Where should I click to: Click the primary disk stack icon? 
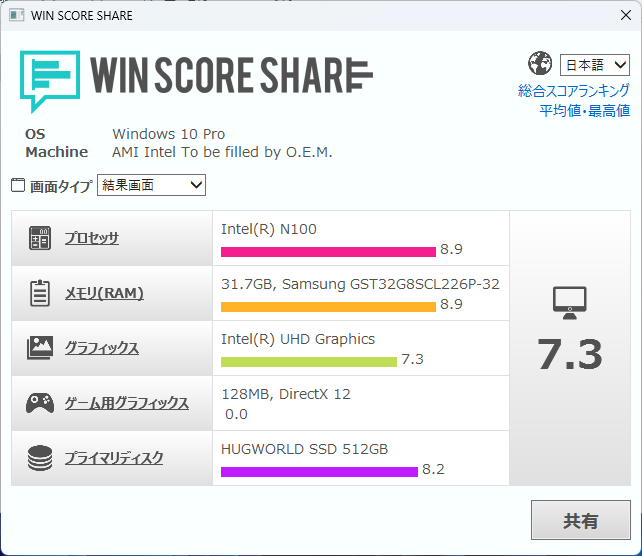click(40, 458)
